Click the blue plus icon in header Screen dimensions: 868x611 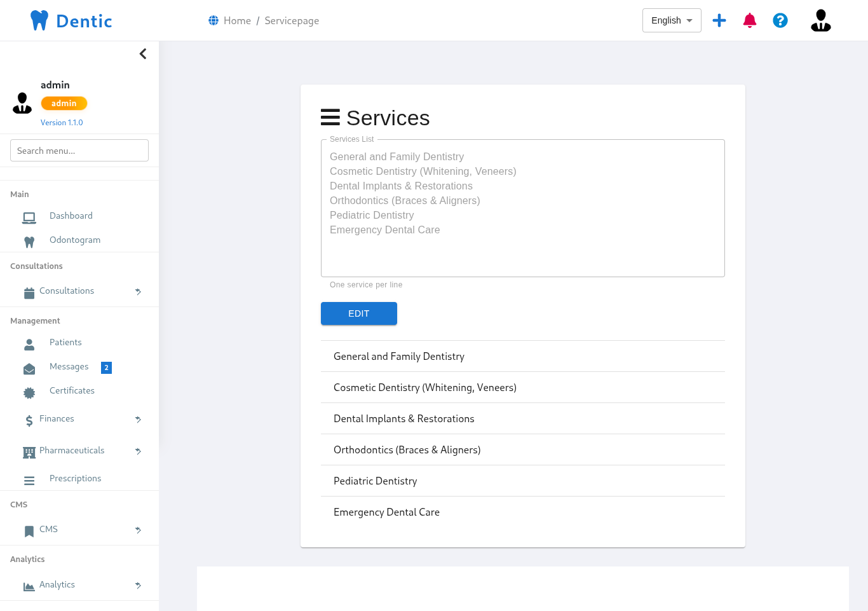[719, 20]
